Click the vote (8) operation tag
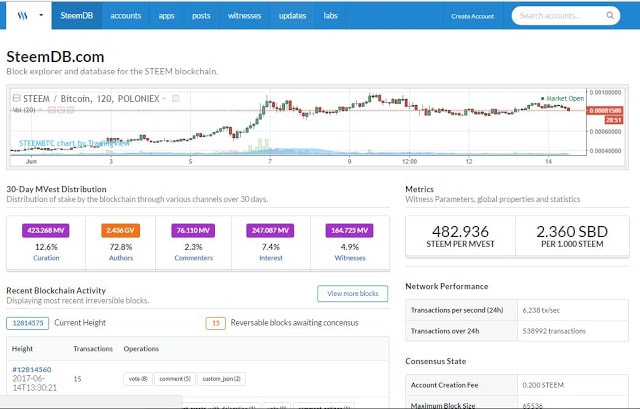Viewport: 640px width, 409px height. [138, 379]
